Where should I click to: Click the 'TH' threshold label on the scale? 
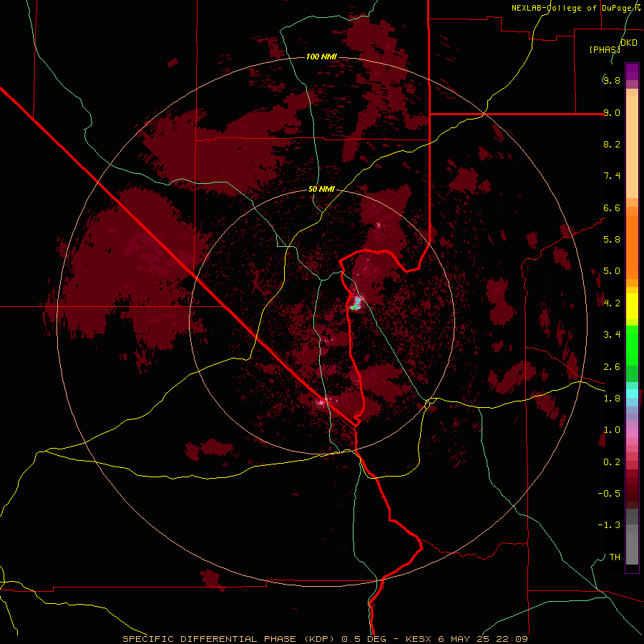(x=615, y=557)
